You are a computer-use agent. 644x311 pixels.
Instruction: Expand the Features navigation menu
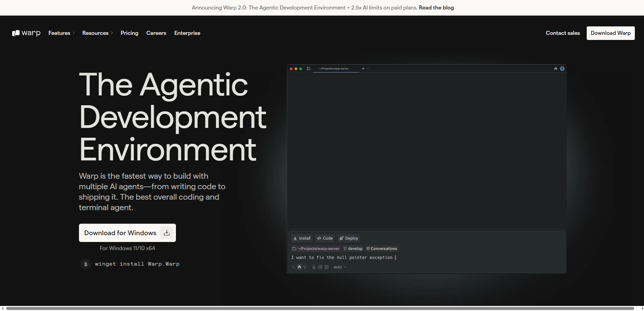(x=61, y=33)
